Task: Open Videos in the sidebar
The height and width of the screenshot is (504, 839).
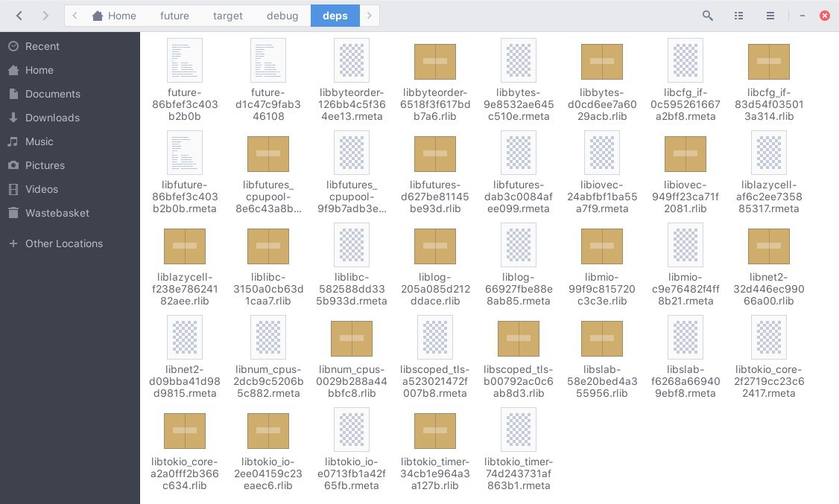Action: [x=70, y=189]
